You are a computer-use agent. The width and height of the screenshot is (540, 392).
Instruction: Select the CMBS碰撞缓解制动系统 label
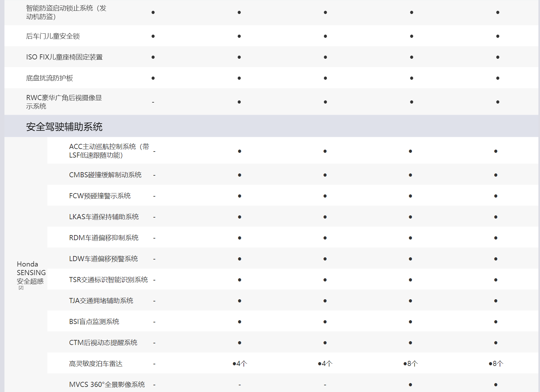105,175
